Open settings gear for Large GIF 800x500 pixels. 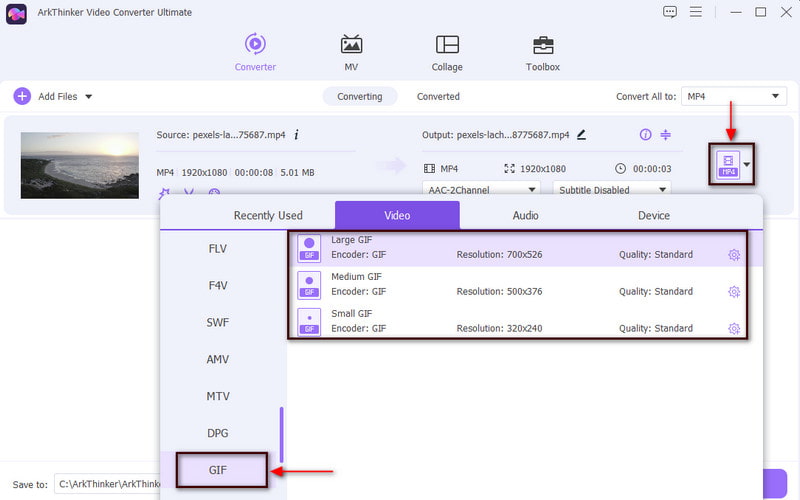pyautogui.click(x=734, y=255)
